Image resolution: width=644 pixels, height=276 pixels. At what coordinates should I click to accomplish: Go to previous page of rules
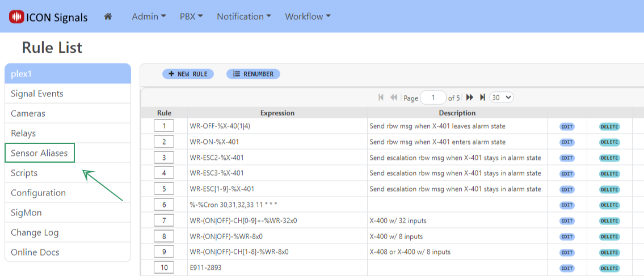click(394, 97)
